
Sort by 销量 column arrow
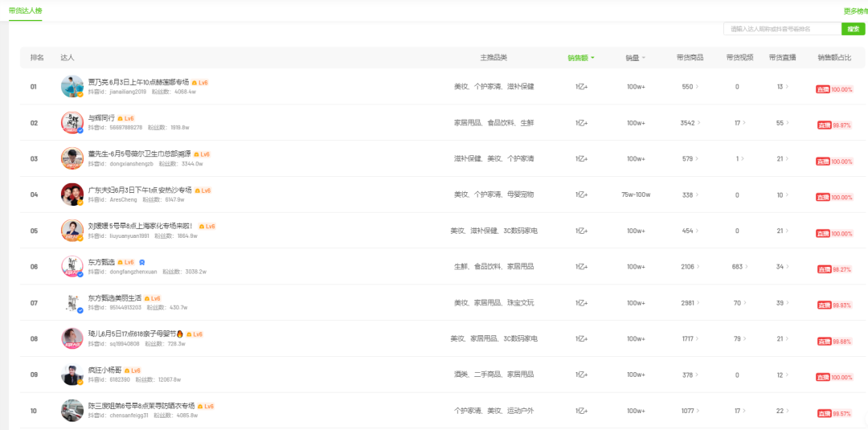643,58
